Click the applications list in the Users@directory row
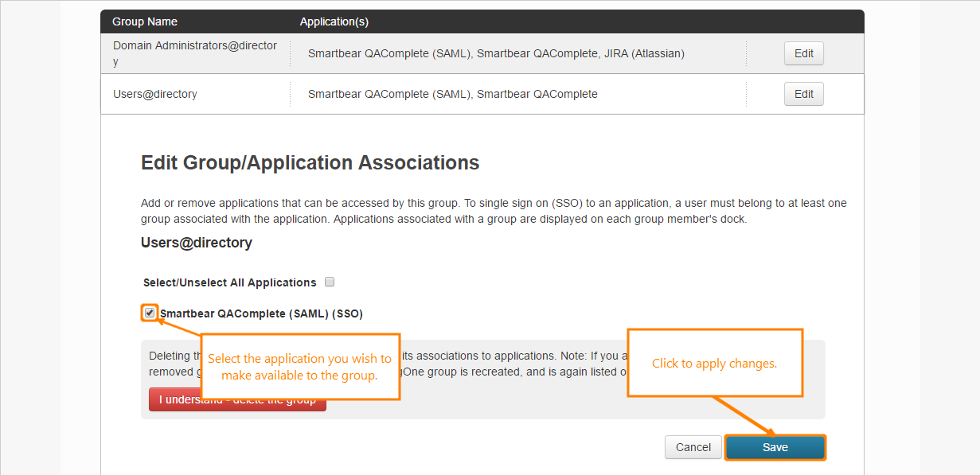 click(x=452, y=94)
